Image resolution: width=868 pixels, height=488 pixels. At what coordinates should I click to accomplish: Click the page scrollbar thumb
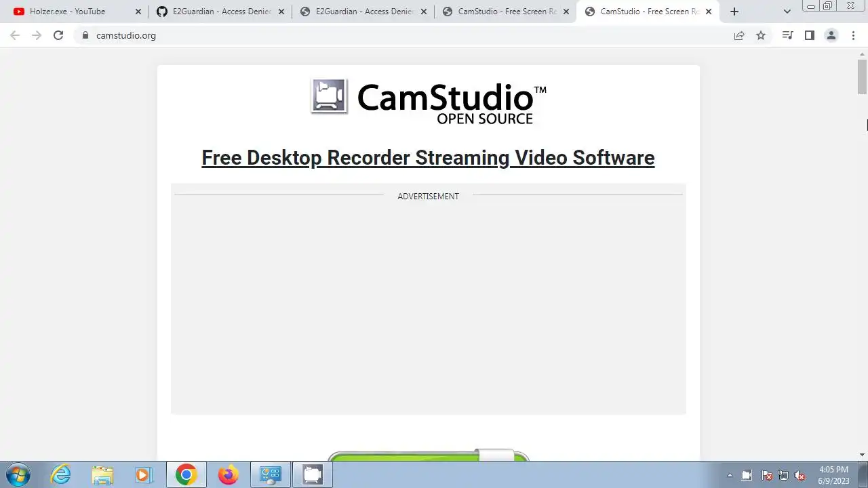click(862, 77)
